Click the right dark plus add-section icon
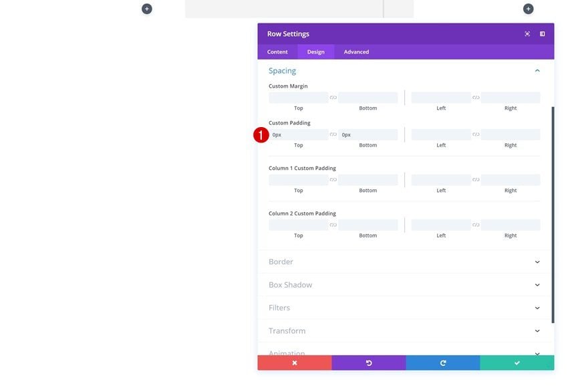 529,9
